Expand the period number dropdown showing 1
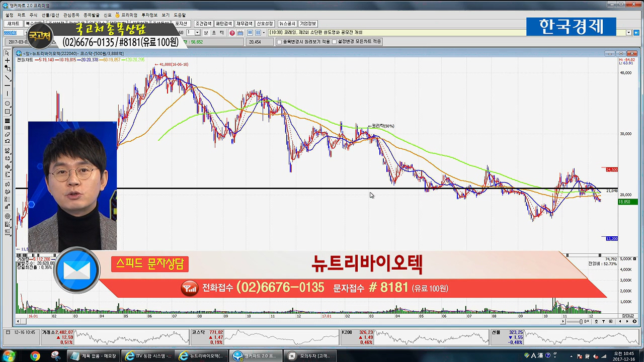This screenshot has width=644, height=362. coord(197,33)
